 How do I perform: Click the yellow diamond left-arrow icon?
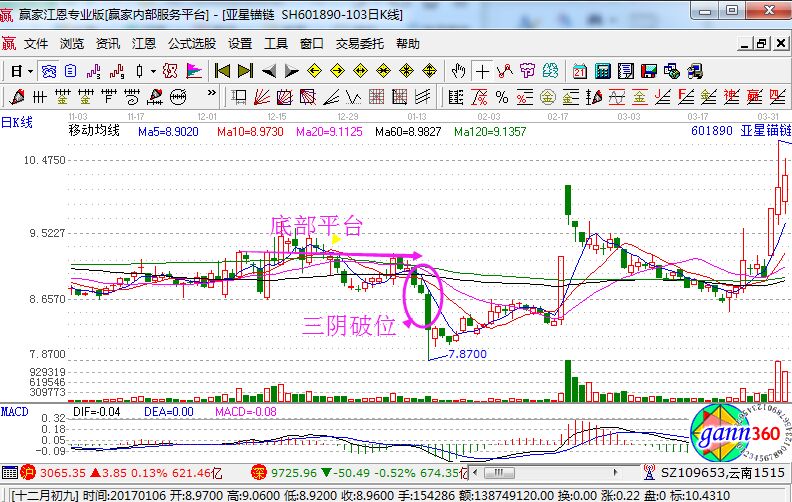point(314,71)
